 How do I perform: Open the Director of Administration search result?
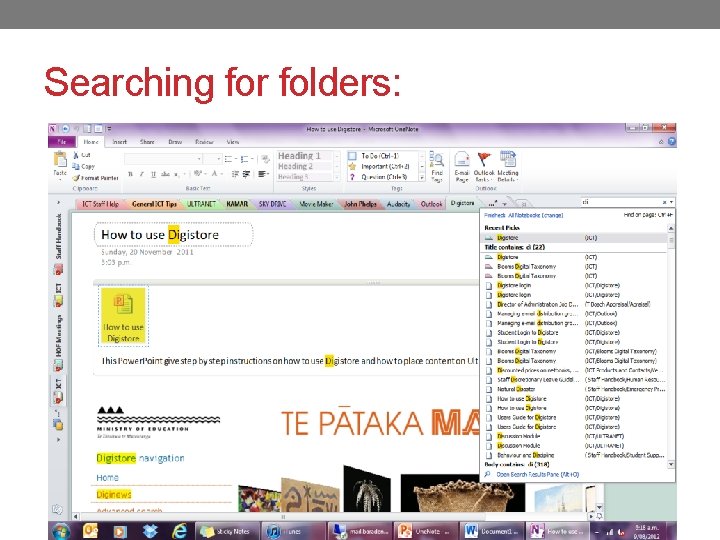click(576, 304)
